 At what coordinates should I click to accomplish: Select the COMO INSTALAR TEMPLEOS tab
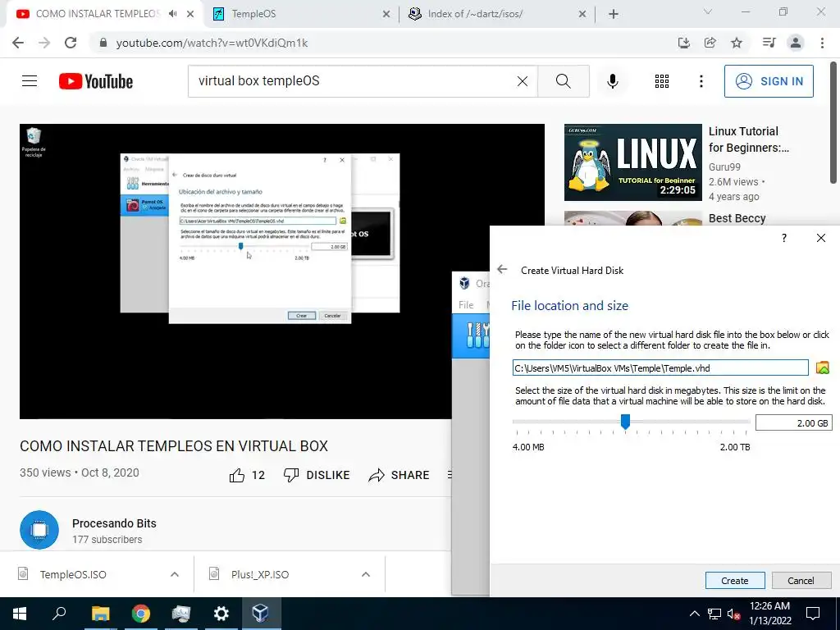tap(97, 14)
